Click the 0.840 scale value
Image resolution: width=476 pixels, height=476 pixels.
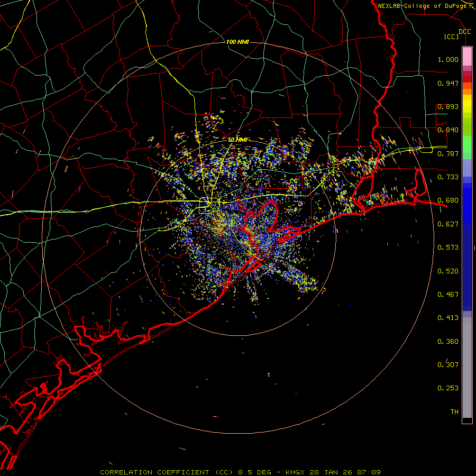(x=448, y=130)
